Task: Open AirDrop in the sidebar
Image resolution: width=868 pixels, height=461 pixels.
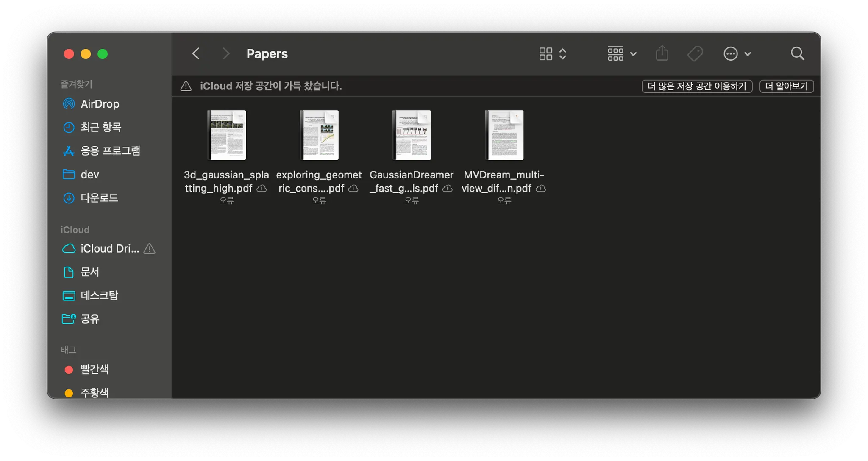Action: 100,104
